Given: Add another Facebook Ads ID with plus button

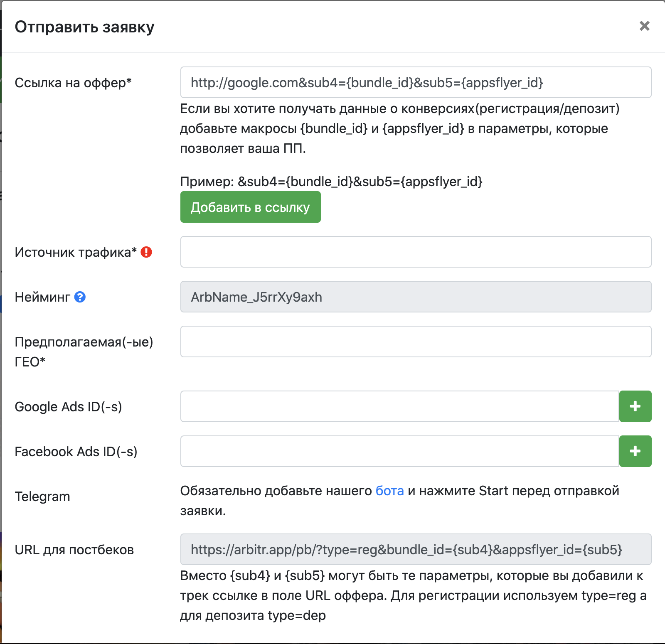Looking at the screenshot, I should [635, 451].
